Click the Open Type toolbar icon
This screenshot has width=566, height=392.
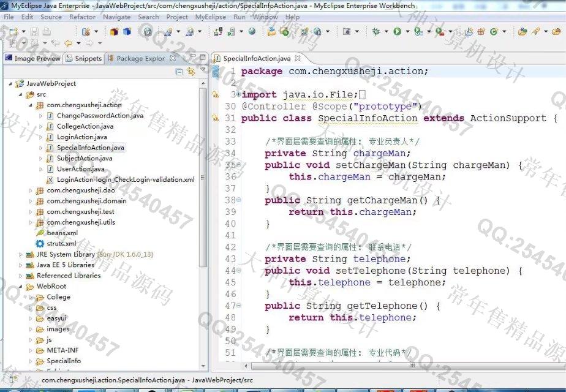522,32
